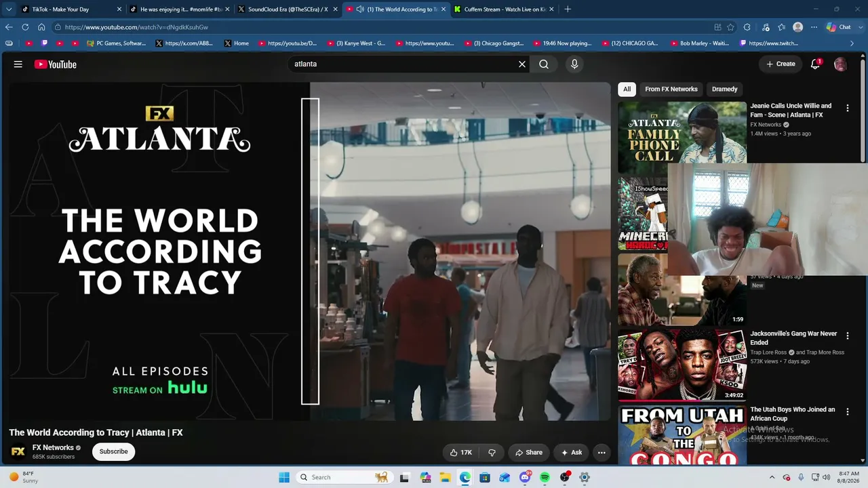
Task: Open Task View on the taskbar
Action: [405, 477]
